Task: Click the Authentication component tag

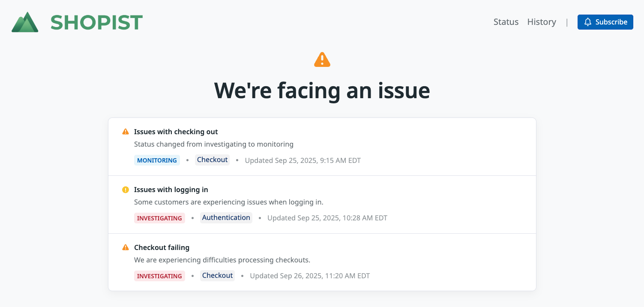Action: [x=226, y=218]
